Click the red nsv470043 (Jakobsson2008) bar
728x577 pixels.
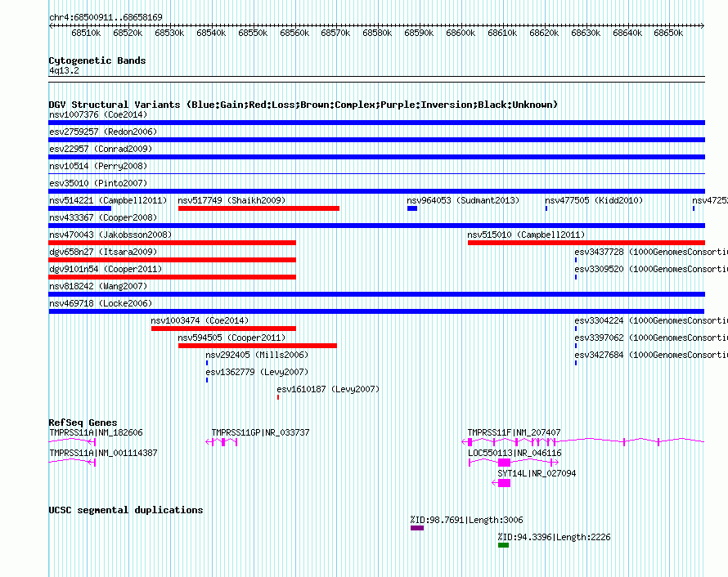tap(173, 243)
